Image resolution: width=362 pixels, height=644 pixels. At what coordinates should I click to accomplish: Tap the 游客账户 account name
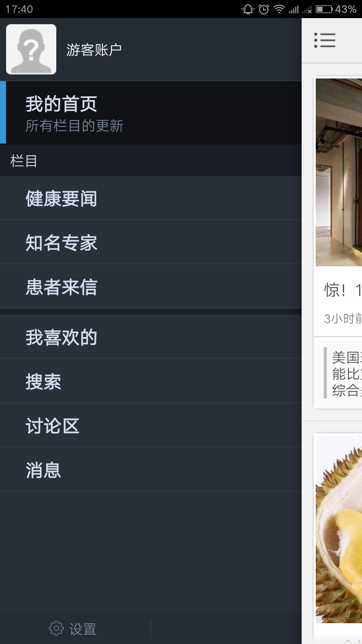pos(94,50)
